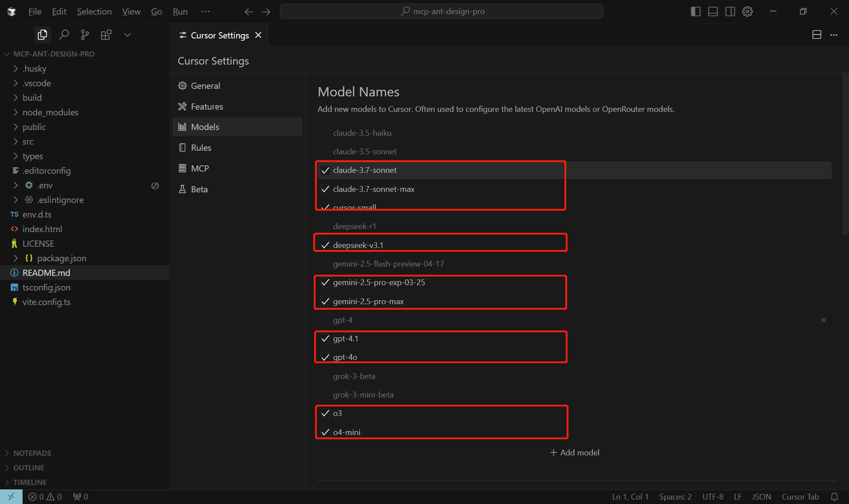
Task: Open the Run menu
Action: 180,11
